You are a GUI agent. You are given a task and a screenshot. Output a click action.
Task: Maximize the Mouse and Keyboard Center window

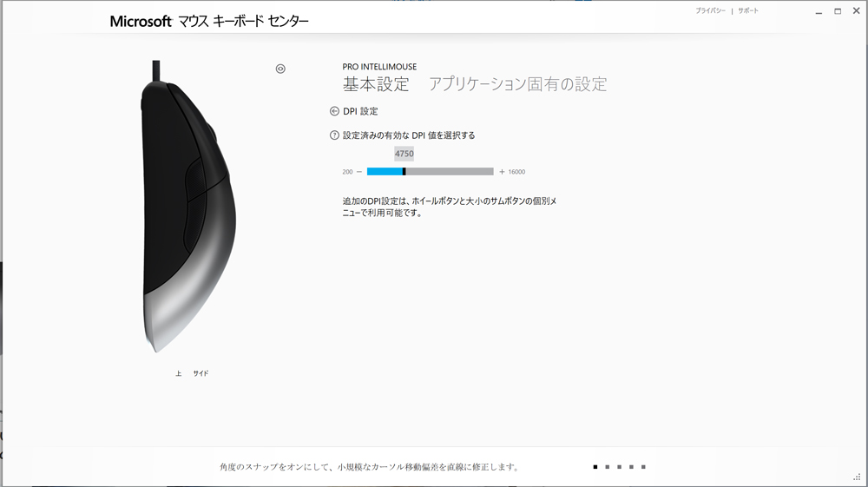838,11
